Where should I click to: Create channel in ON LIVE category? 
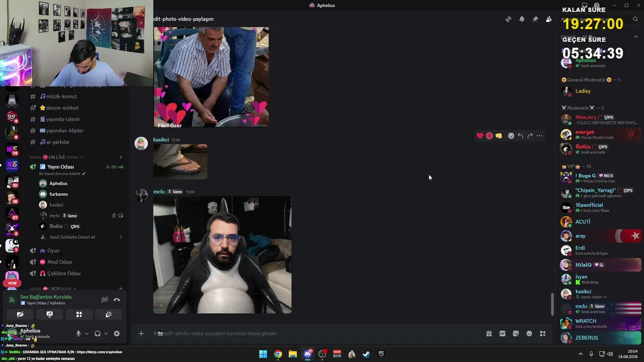point(120,157)
